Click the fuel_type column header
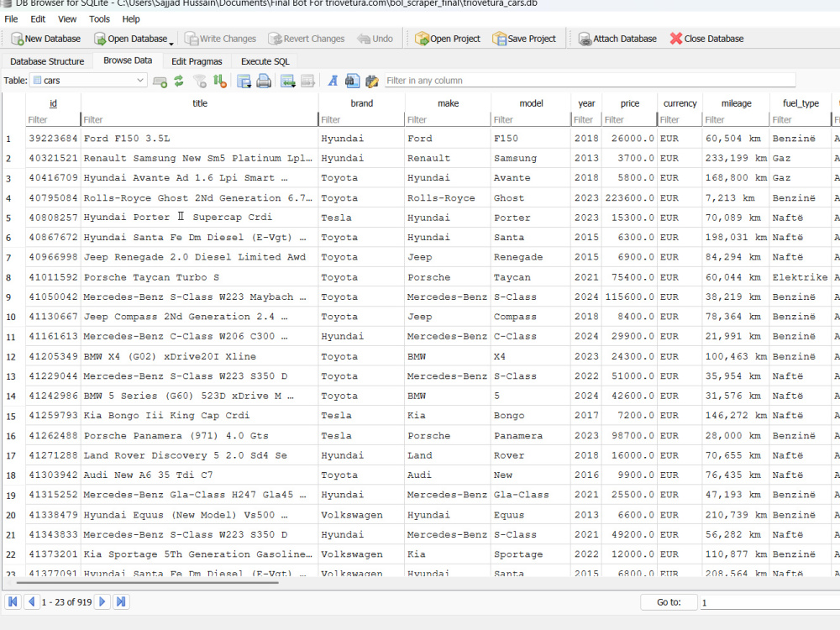This screenshot has width=840, height=630. [801, 103]
